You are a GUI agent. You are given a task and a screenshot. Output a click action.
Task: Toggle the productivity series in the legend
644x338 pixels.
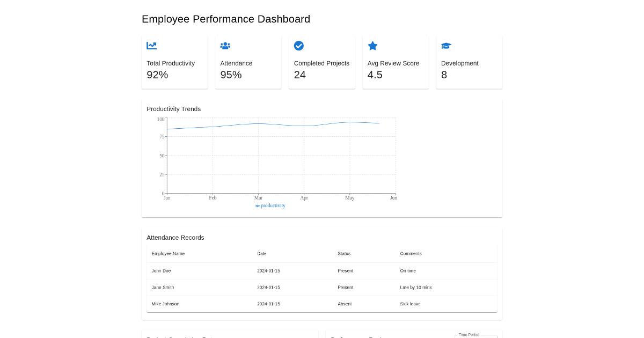pos(270,205)
